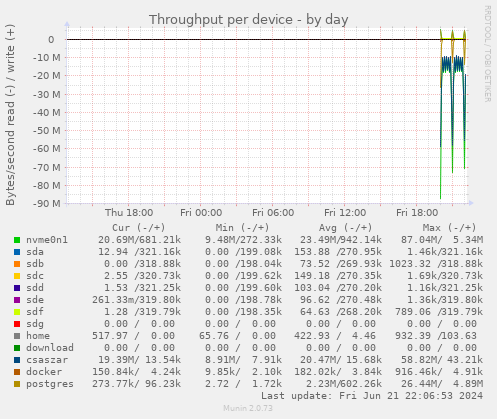
Task: Select the postgres device label
Action: click(50, 384)
